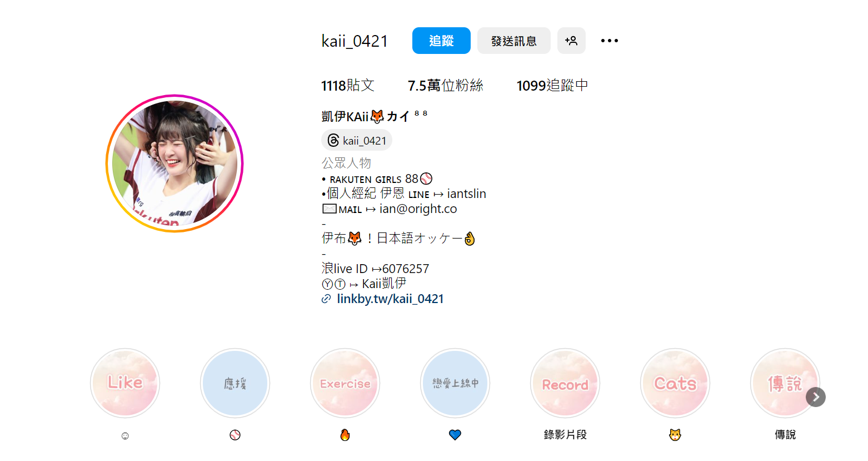Click the blue 追蹤 follow button

pyautogui.click(x=441, y=41)
